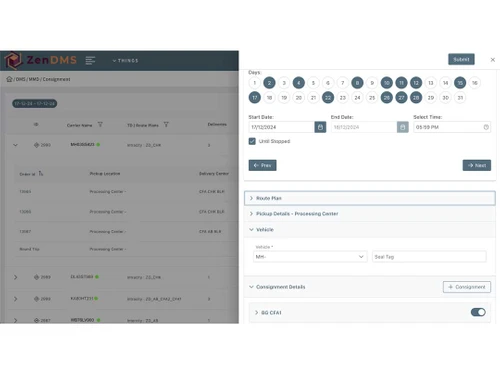500x375 pixels.
Task: Deselect day 10 in Days
Action: [387, 83]
